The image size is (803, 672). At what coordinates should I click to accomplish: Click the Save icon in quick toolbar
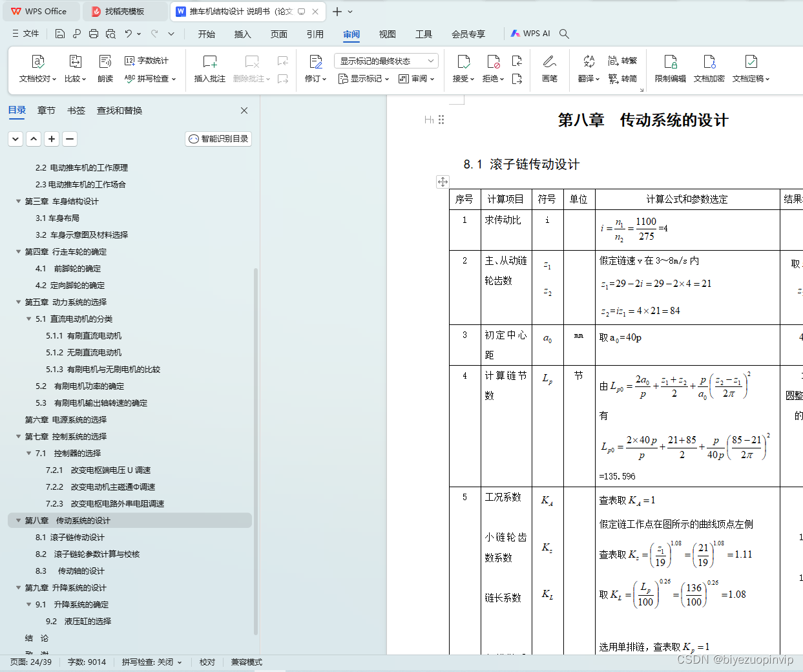coord(60,34)
